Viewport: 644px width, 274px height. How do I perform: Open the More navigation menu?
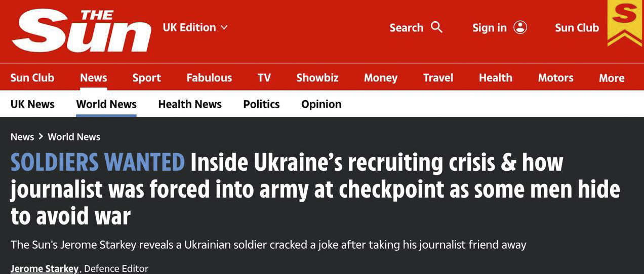click(611, 78)
